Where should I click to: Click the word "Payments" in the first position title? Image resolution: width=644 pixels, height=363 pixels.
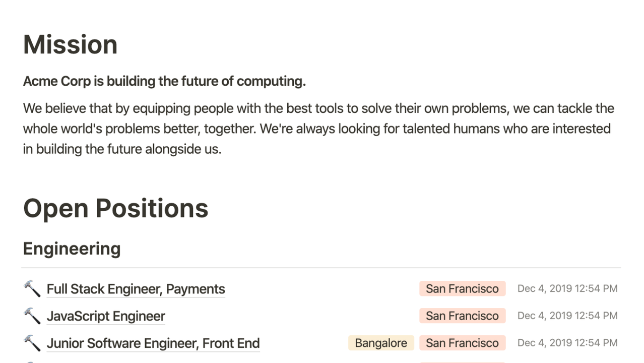196,289
